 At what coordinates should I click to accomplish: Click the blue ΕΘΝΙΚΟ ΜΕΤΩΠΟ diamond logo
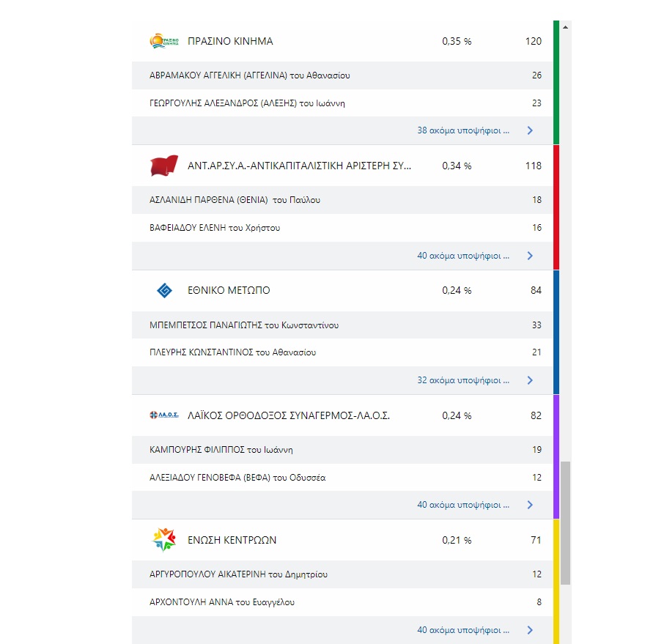point(164,291)
